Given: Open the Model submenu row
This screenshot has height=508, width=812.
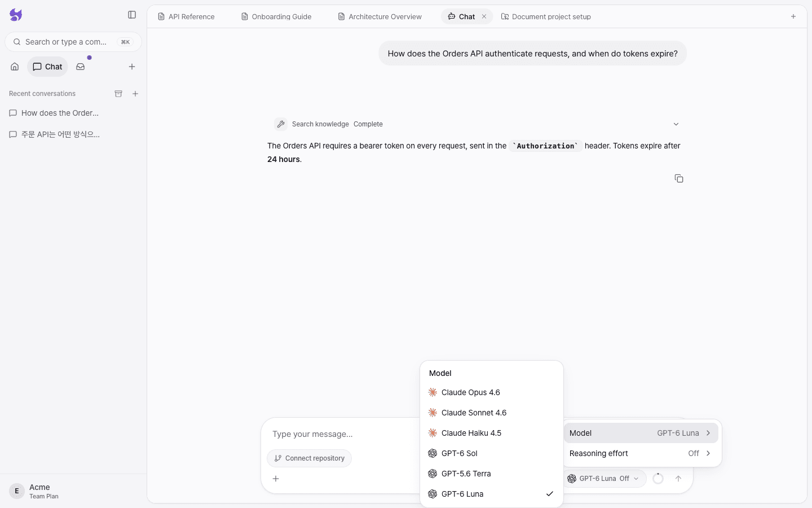Looking at the screenshot, I should coord(641,433).
